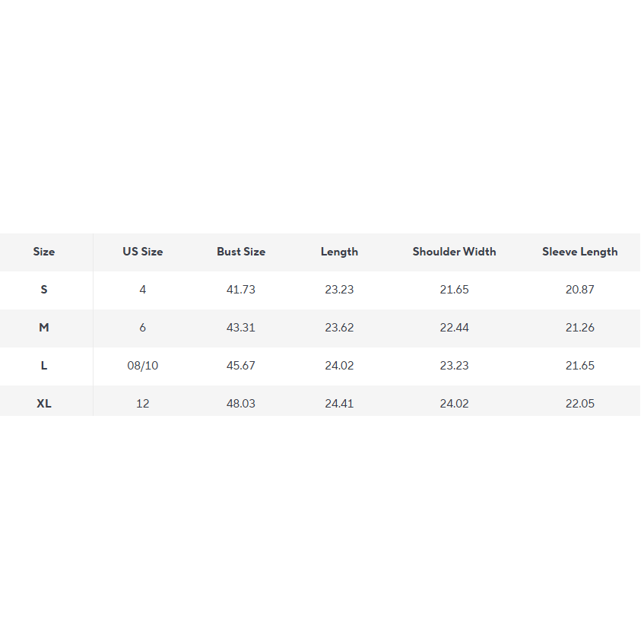Select the 48.03 bust size cell
644x644 pixels.
pyautogui.click(x=241, y=404)
